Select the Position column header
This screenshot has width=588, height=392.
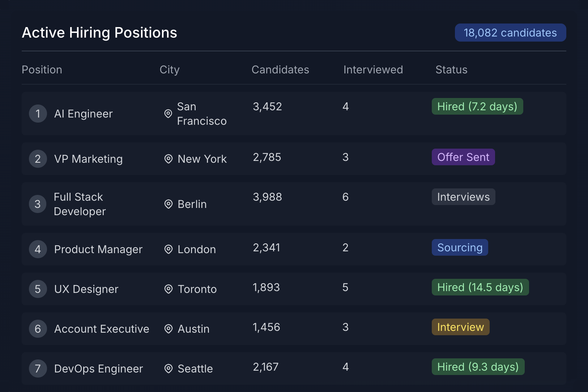[42, 69]
